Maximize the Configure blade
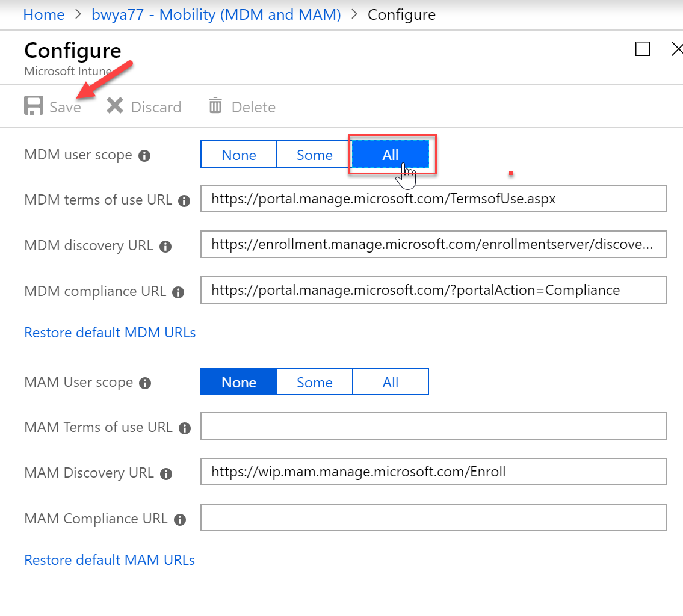Screen dimensions: 683x616 tap(643, 49)
